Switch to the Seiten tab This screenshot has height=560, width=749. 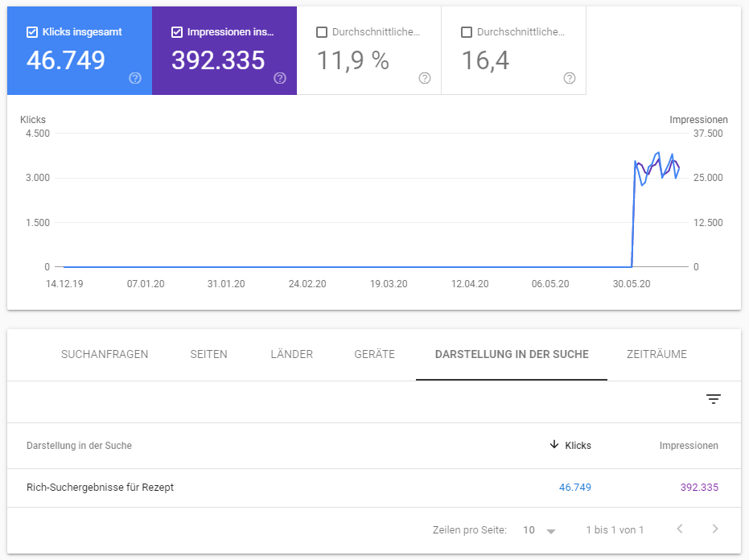[x=208, y=354]
